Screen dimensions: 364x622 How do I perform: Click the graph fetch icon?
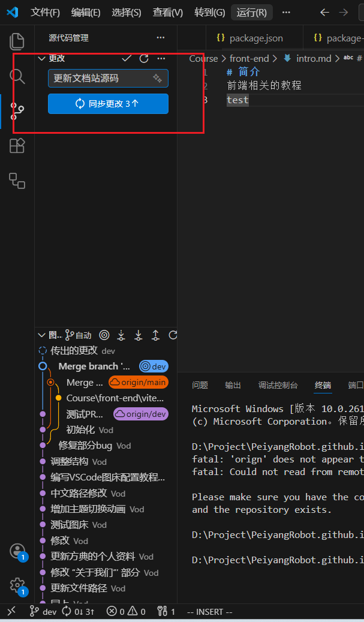[x=121, y=335]
